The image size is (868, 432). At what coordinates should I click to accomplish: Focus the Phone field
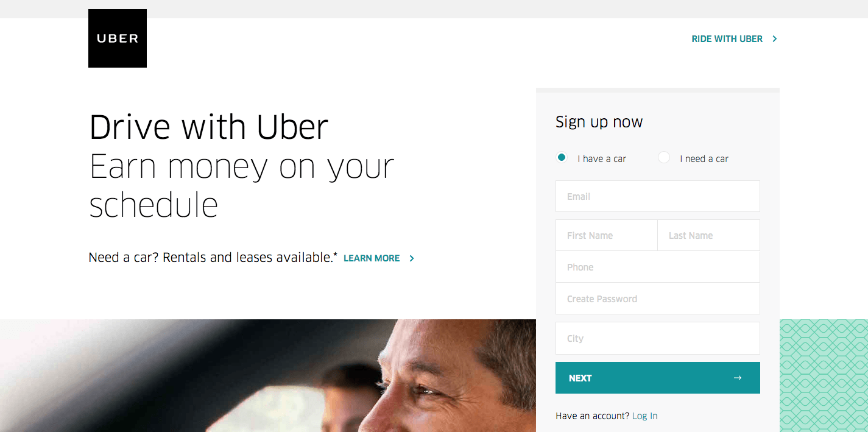(658, 267)
